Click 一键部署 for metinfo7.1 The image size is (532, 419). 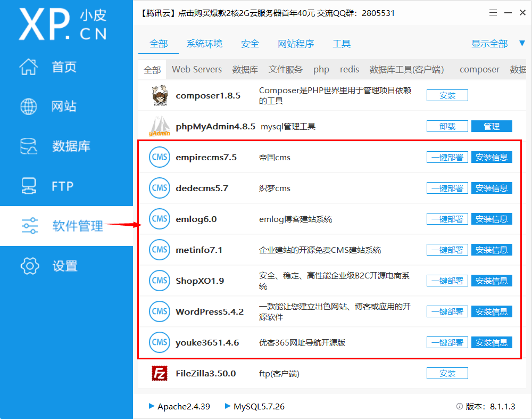coord(447,250)
